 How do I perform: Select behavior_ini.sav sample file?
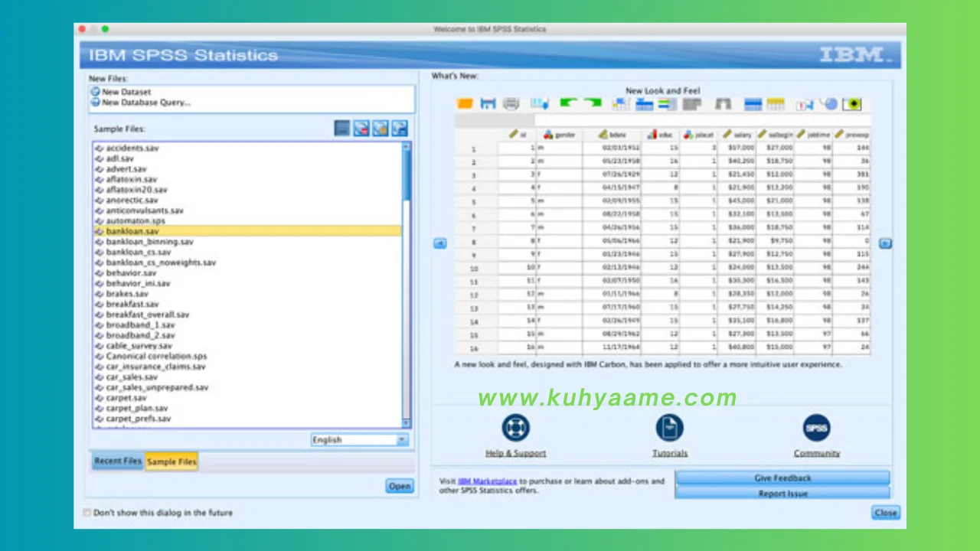point(247,283)
